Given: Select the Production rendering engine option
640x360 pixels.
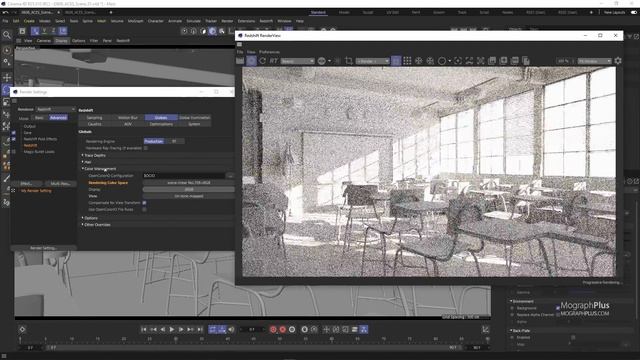Looking at the screenshot, I should pos(154,141).
